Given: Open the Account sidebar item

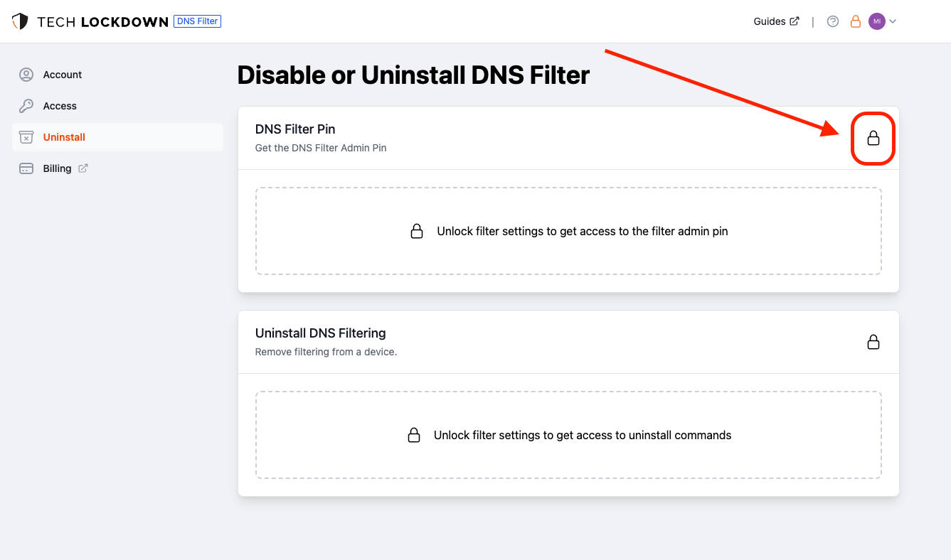Looking at the screenshot, I should pyautogui.click(x=63, y=75).
